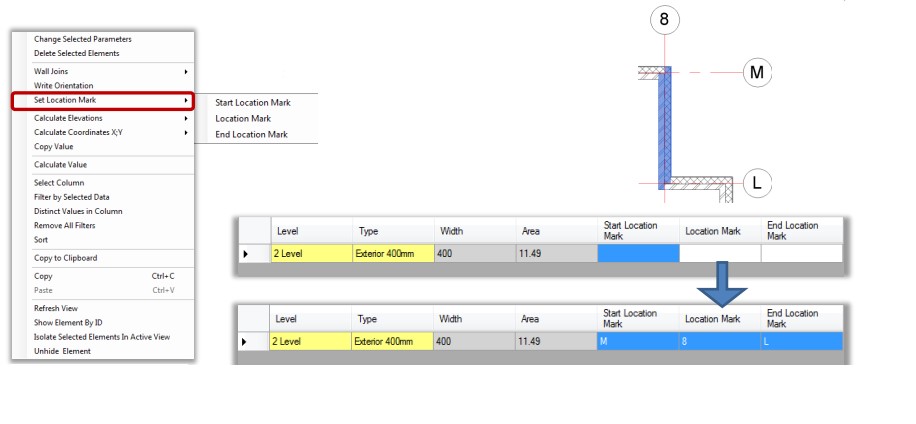The image size is (916, 424).
Task: Click grid bubble M on the drawing
Action: click(x=757, y=72)
